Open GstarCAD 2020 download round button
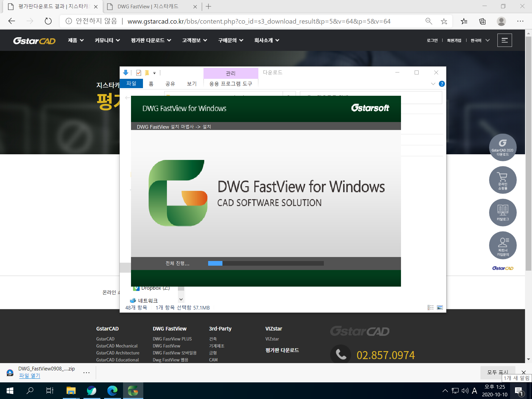The image size is (532, 399). [x=502, y=147]
